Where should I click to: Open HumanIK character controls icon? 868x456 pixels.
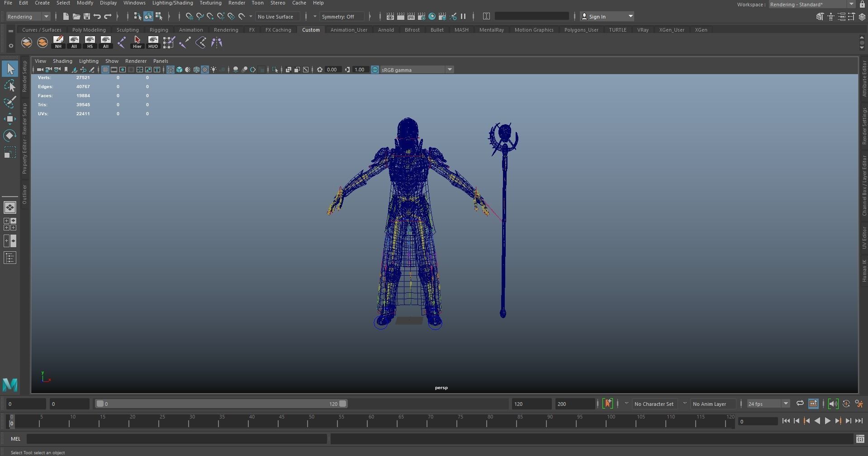(831, 17)
